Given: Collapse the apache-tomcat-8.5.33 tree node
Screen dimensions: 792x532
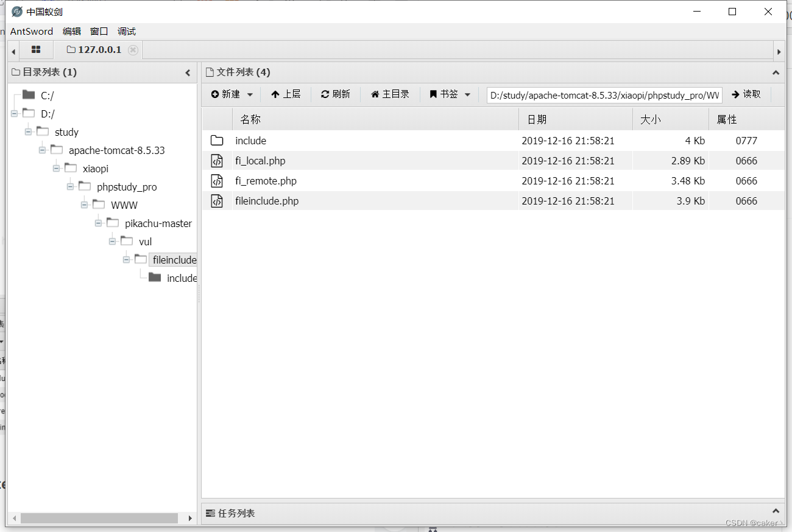Looking at the screenshot, I should [42, 150].
